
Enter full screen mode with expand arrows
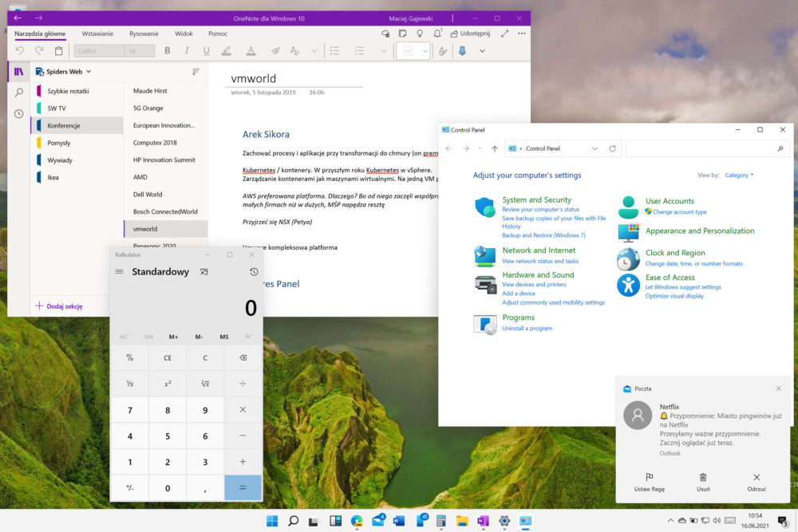[x=505, y=33]
